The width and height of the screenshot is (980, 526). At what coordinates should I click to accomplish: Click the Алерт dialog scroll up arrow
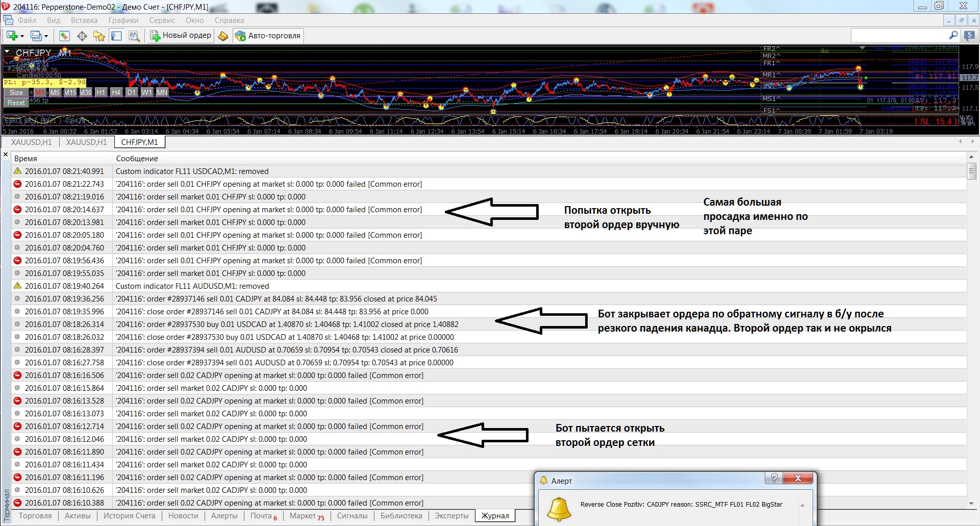pos(802,505)
